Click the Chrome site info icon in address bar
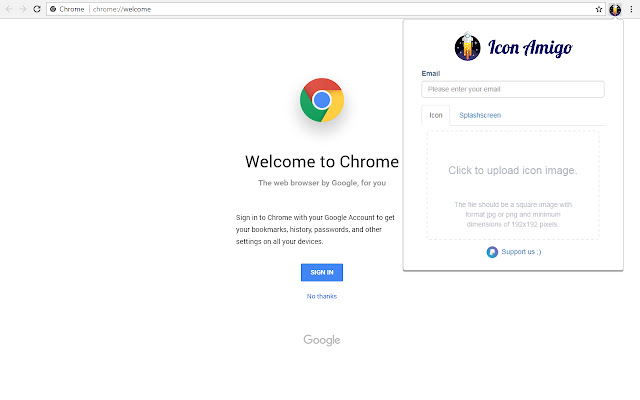The height and width of the screenshot is (400, 640). (x=53, y=9)
